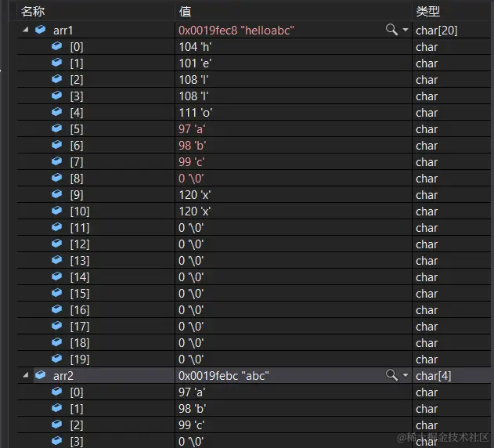
Task: Click the arr2 variable cube icon
Action: [x=41, y=375]
